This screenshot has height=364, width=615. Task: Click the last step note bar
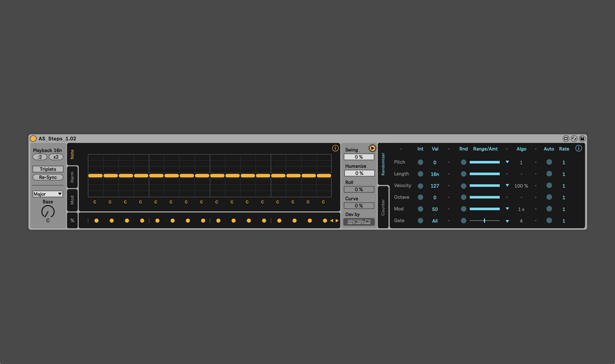click(x=324, y=176)
